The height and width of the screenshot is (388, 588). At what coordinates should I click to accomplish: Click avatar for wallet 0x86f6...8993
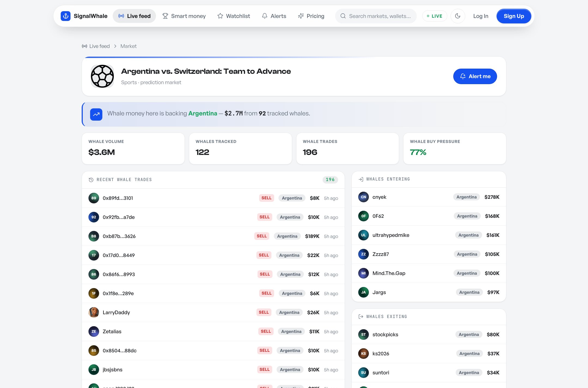[94, 274]
